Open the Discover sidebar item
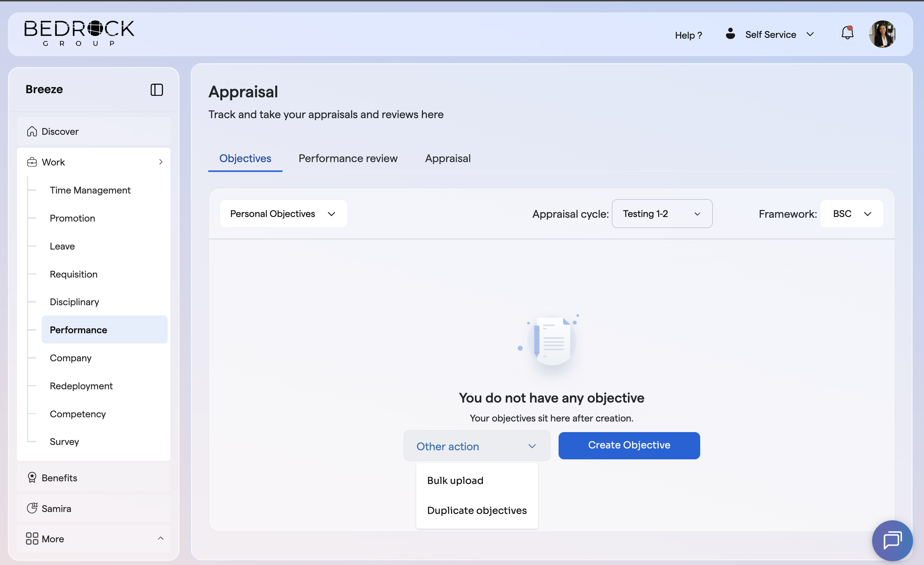 (94, 131)
